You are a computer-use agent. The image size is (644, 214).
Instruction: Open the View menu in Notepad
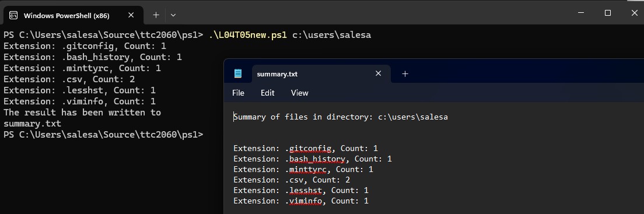click(299, 93)
